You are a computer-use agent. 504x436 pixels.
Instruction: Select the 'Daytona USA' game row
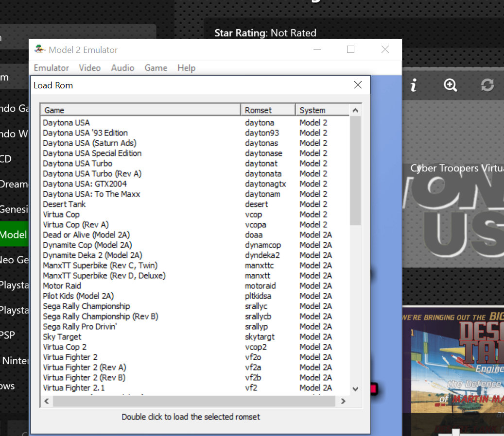pos(195,123)
